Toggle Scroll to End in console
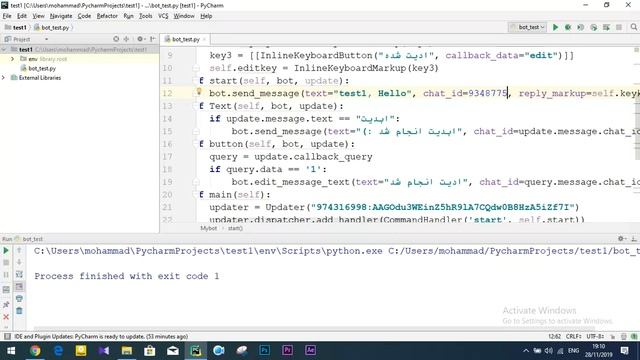Viewport: 640px width, 360px height. 19,287
